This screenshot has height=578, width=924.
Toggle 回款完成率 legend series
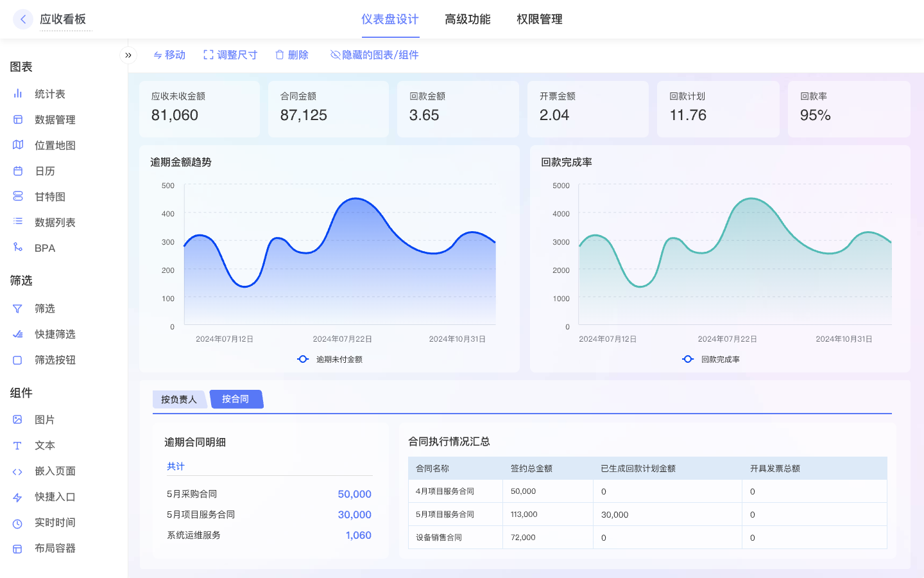click(711, 360)
